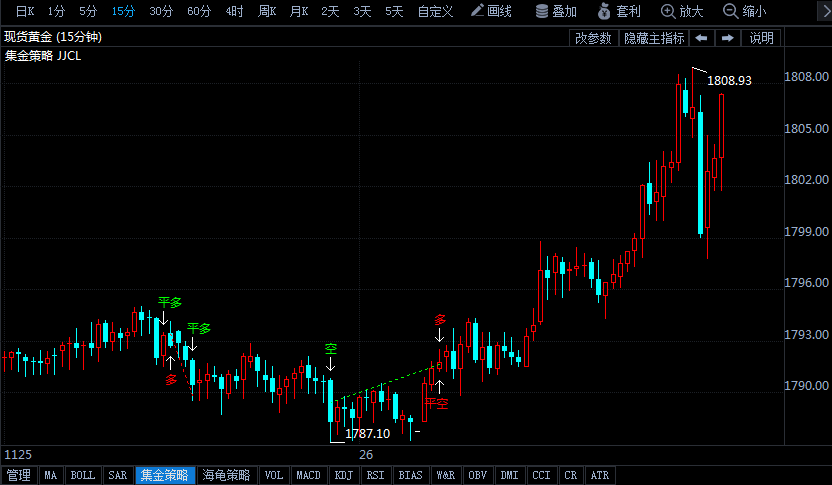Select the W&R indicator tab
This screenshot has width=832, height=485.
[x=446, y=475]
